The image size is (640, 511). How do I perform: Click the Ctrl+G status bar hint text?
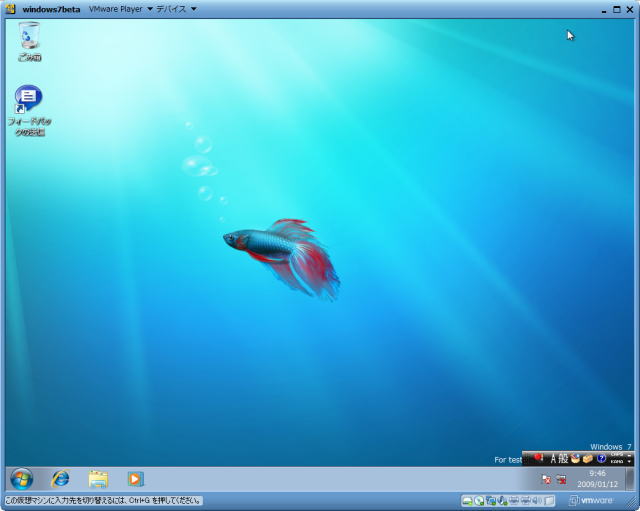[103, 500]
